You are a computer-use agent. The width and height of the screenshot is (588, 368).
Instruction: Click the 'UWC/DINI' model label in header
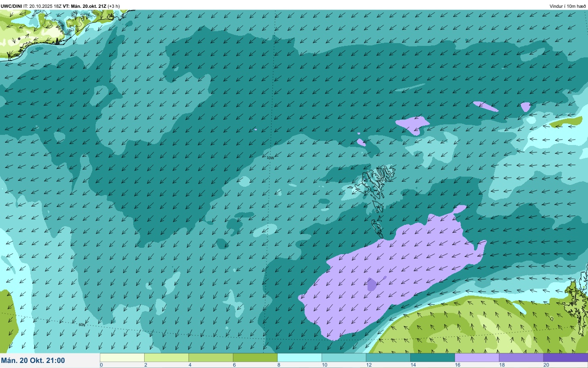coord(11,6)
